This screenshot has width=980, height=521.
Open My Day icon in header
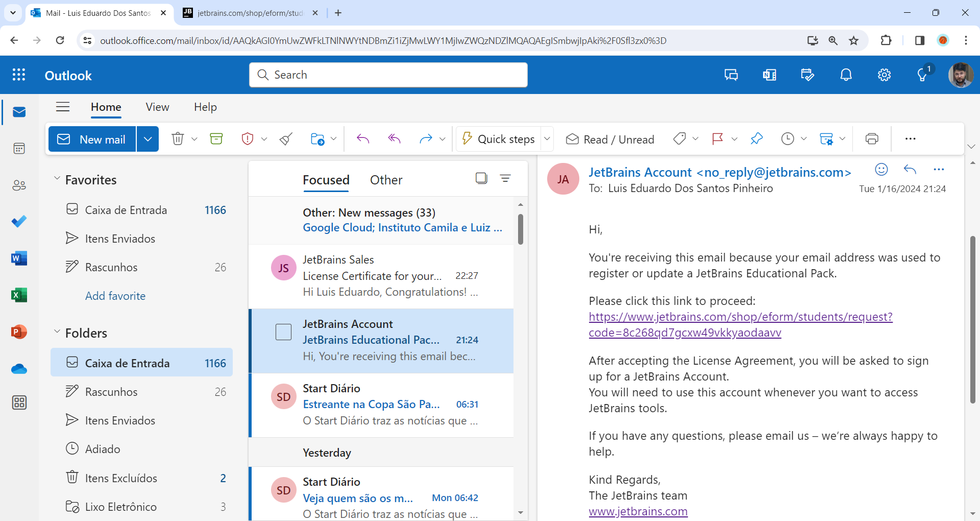click(x=807, y=75)
